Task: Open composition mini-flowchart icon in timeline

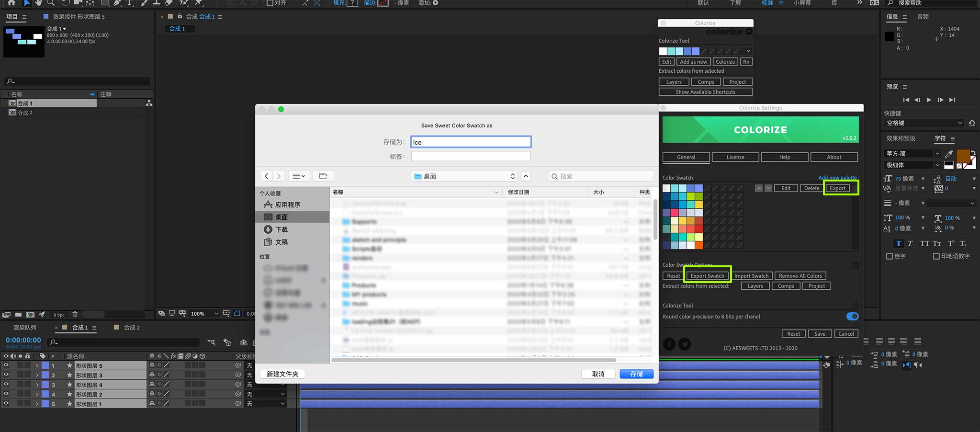Action: pos(211,342)
